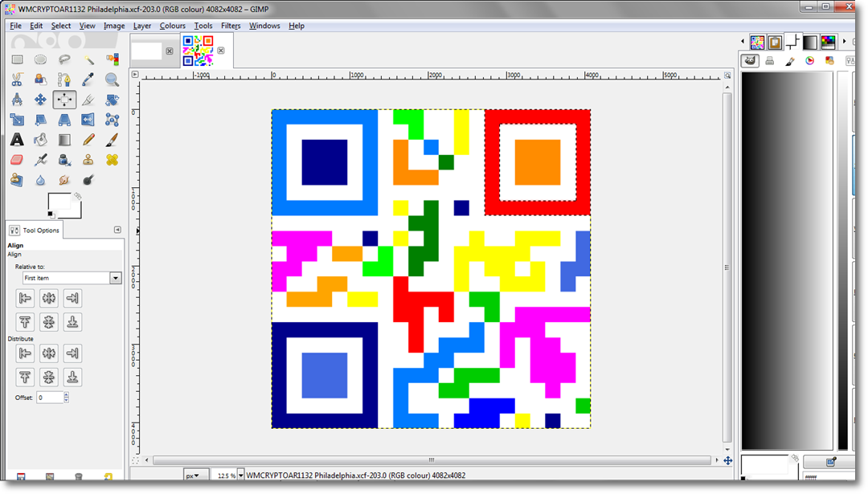Select the Perspective Clone tool
The image size is (868, 494).
click(17, 180)
